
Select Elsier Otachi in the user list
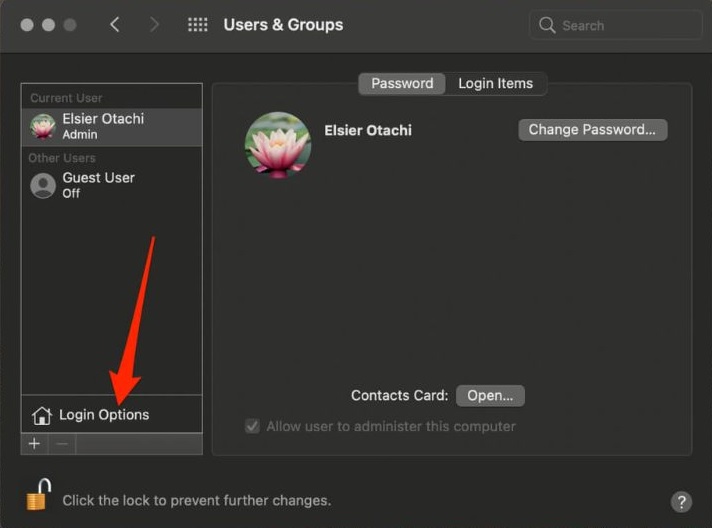(x=103, y=126)
